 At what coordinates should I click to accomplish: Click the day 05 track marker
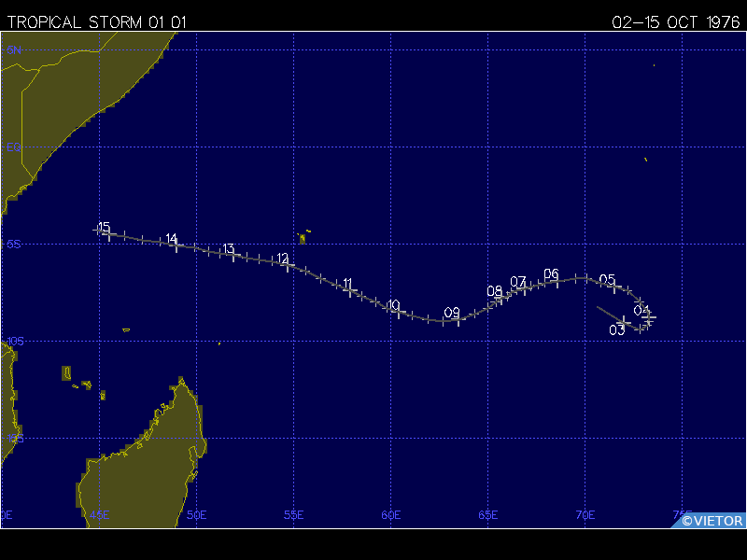coord(614,285)
